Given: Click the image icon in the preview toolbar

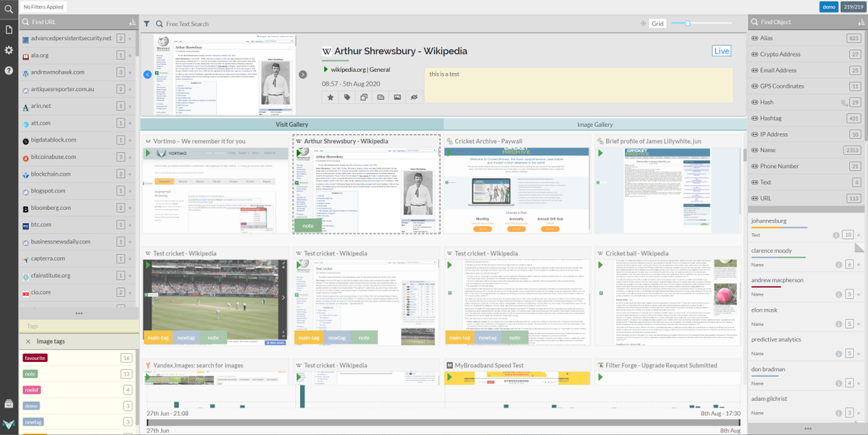Looking at the screenshot, I should pyautogui.click(x=397, y=97).
